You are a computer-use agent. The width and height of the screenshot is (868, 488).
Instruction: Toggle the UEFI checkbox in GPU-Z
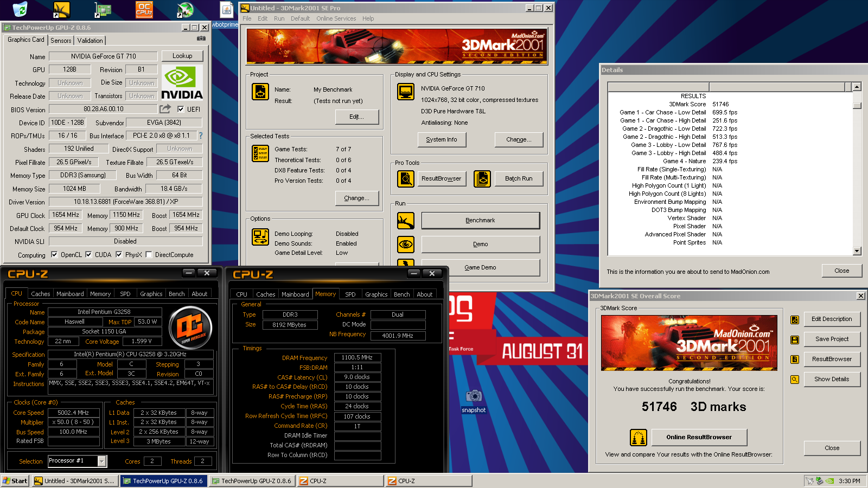coord(181,109)
